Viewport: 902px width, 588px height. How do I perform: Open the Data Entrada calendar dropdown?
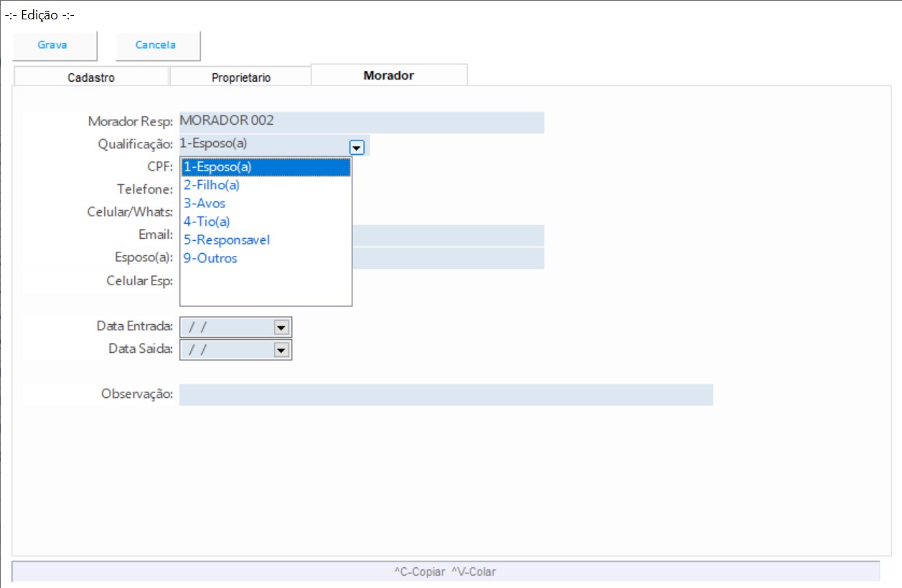tap(281, 327)
